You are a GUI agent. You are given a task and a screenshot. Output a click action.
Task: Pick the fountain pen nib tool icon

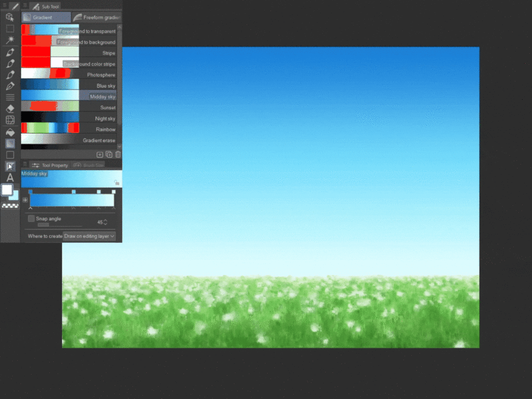click(x=10, y=86)
